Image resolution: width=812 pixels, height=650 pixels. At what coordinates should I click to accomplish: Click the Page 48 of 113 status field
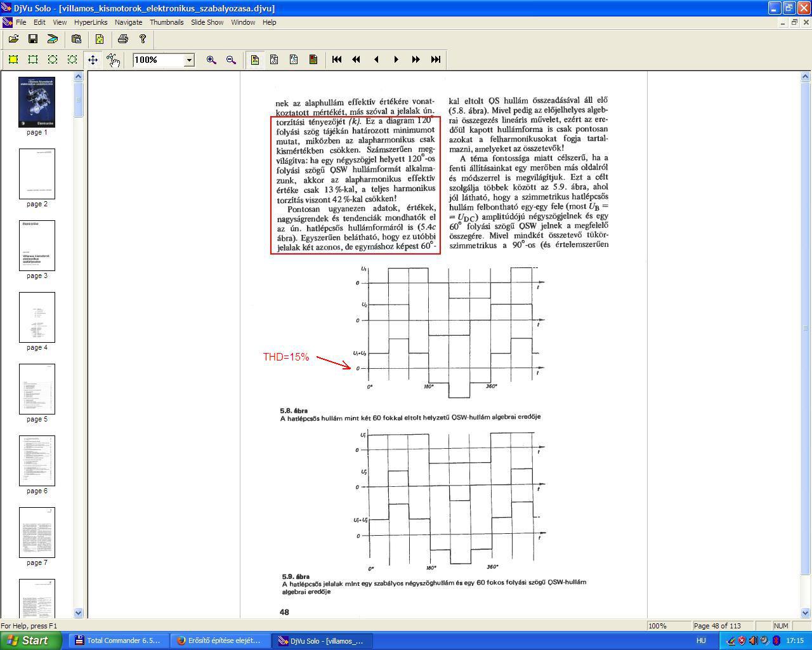[x=724, y=626]
